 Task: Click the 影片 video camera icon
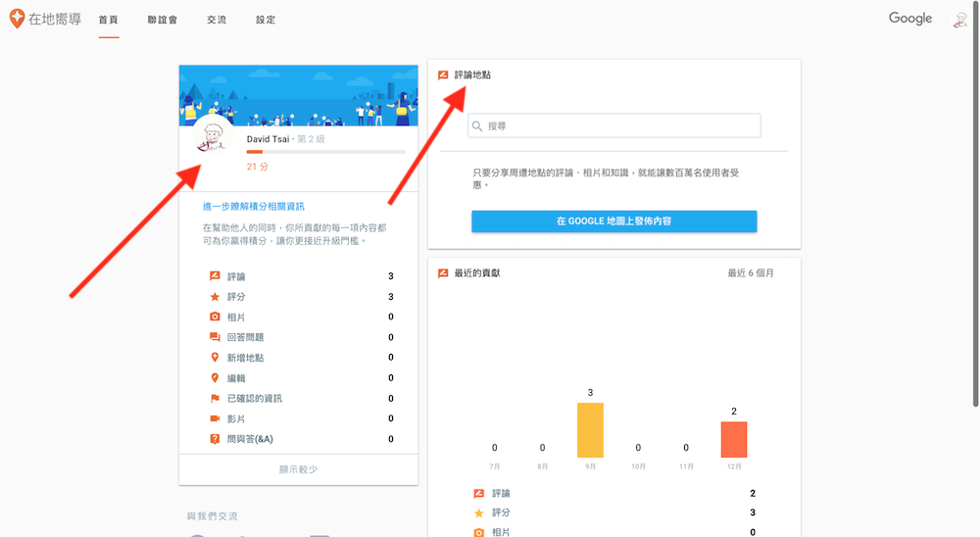point(215,418)
